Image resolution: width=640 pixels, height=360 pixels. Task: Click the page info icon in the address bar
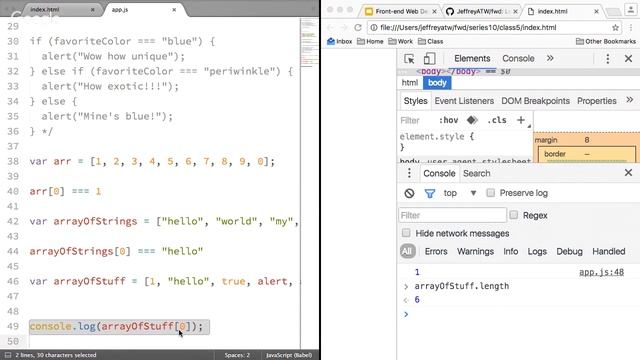pyautogui.click(x=373, y=28)
